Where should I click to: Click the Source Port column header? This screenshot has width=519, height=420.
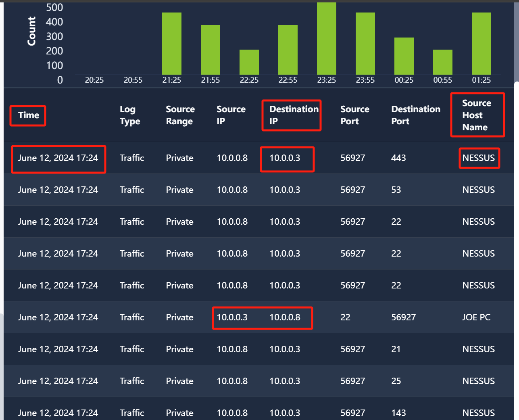coord(355,115)
